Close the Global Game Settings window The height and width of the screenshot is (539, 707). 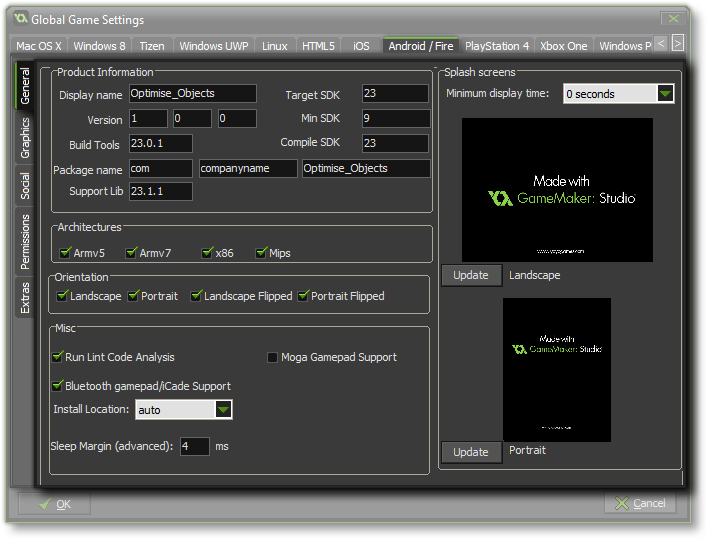tap(674, 19)
